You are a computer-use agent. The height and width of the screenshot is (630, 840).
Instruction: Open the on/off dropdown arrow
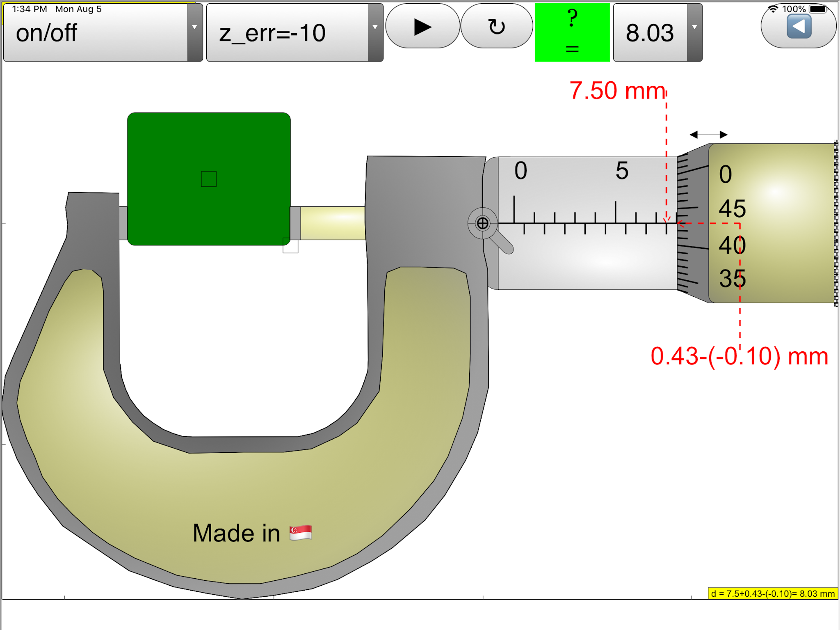(x=195, y=27)
